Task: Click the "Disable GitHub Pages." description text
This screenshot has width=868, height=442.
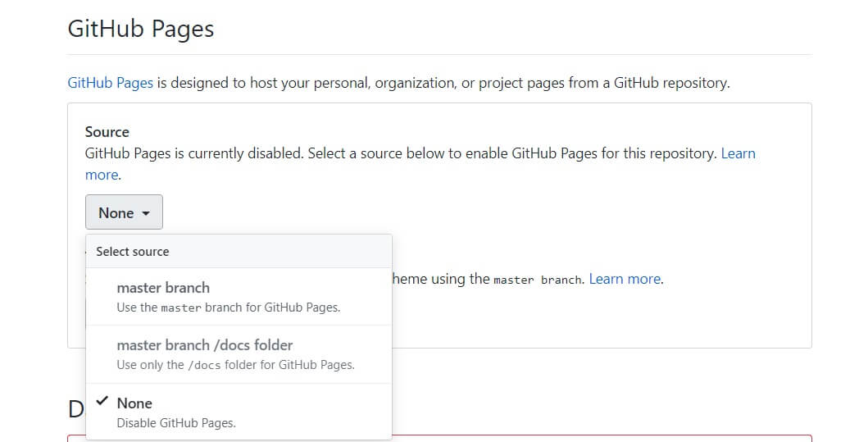Action: click(x=176, y=423)
